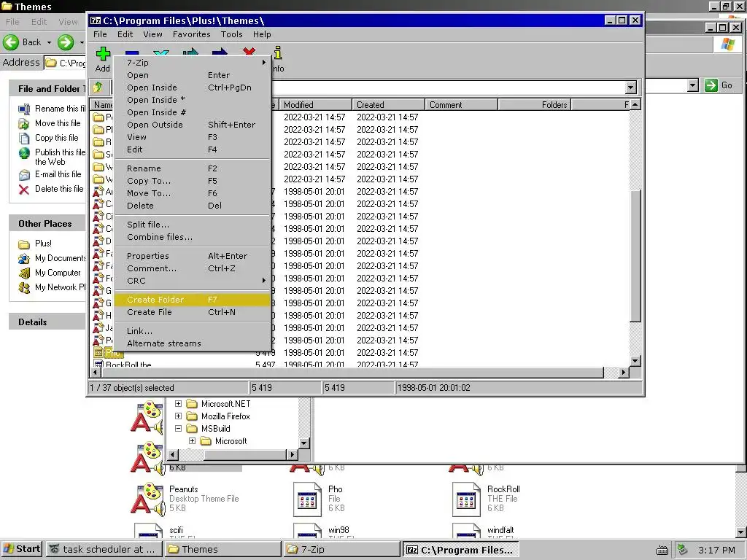Click Publish this file to the Web icon
Image resolution: width=747 pixels, height=560 pixels.
pos(24,153)
